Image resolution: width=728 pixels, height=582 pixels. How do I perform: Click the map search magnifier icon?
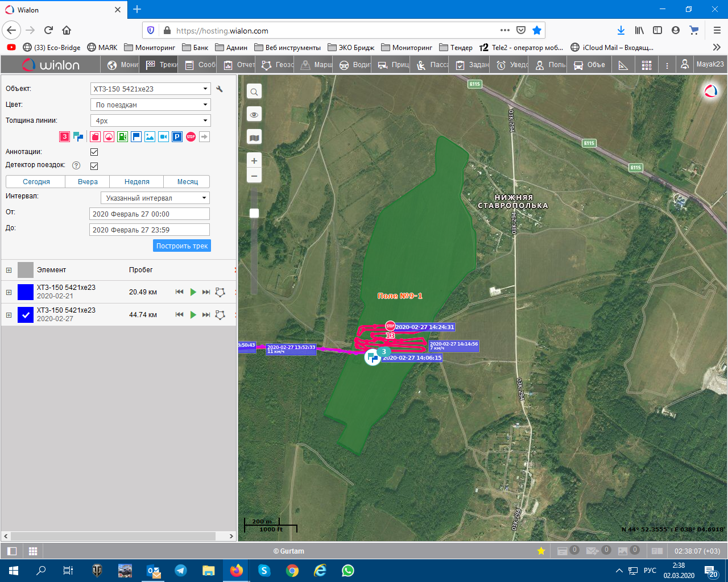pos(254,92)
